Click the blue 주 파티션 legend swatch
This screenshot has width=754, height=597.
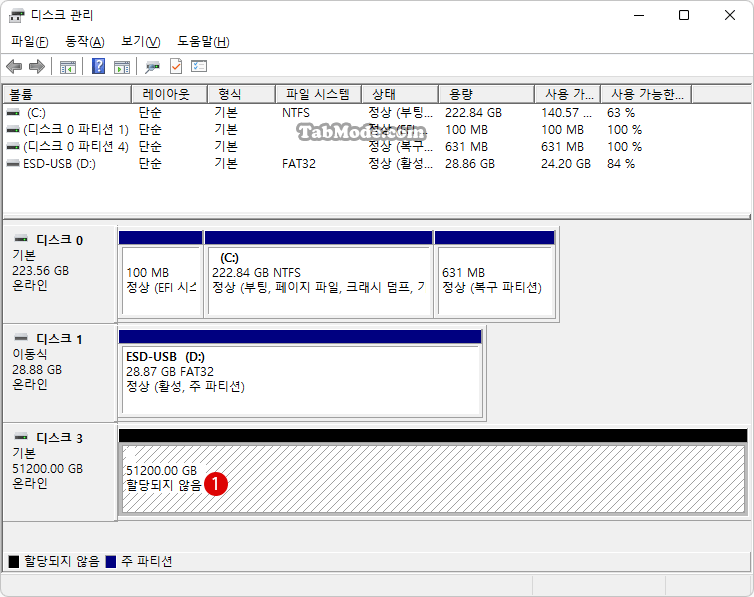(x=111, y=561)
